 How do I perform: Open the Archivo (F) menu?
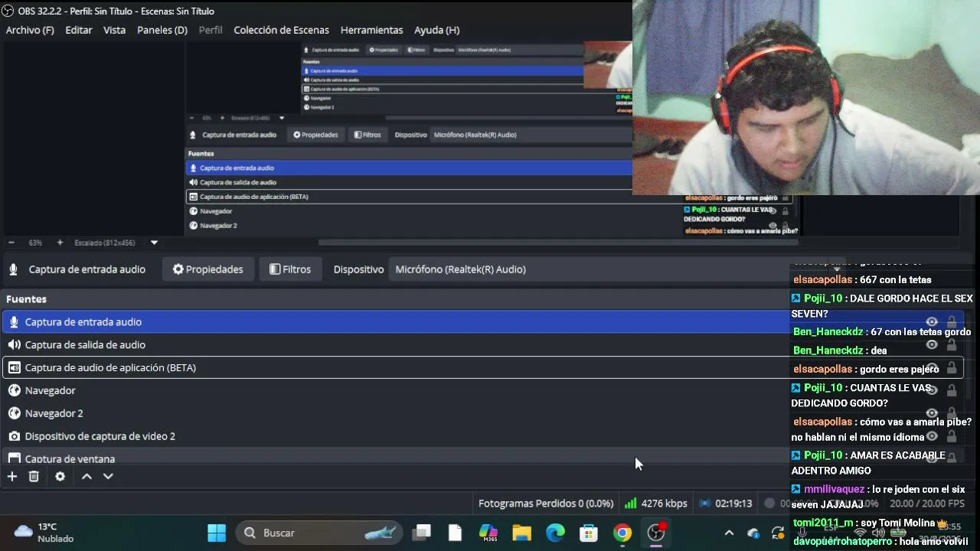[30, 30]
